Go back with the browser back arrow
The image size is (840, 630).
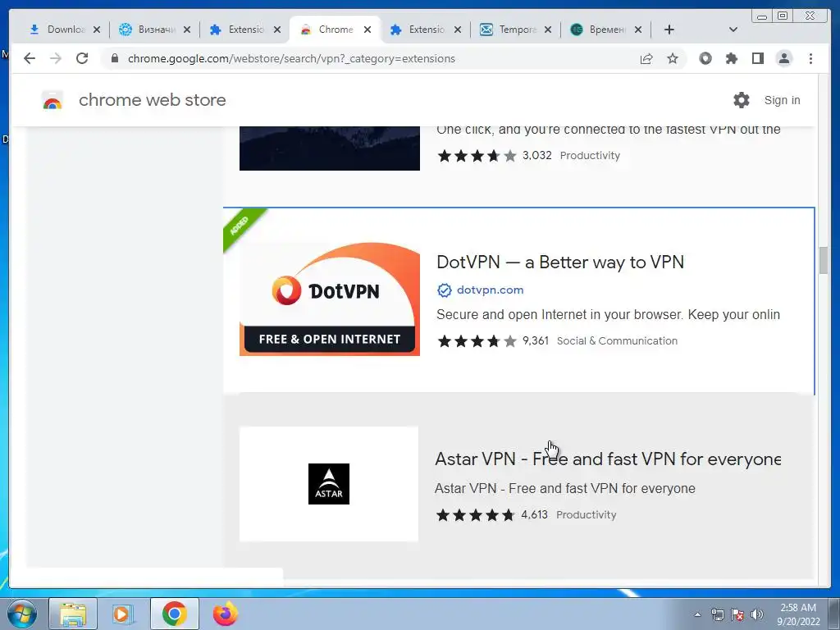30,58
